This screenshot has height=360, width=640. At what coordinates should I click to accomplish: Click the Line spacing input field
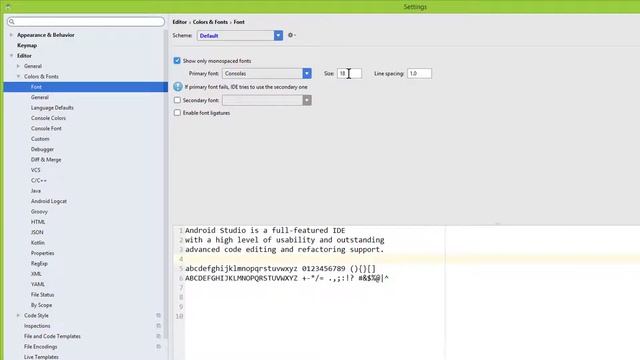coord(419,73)
